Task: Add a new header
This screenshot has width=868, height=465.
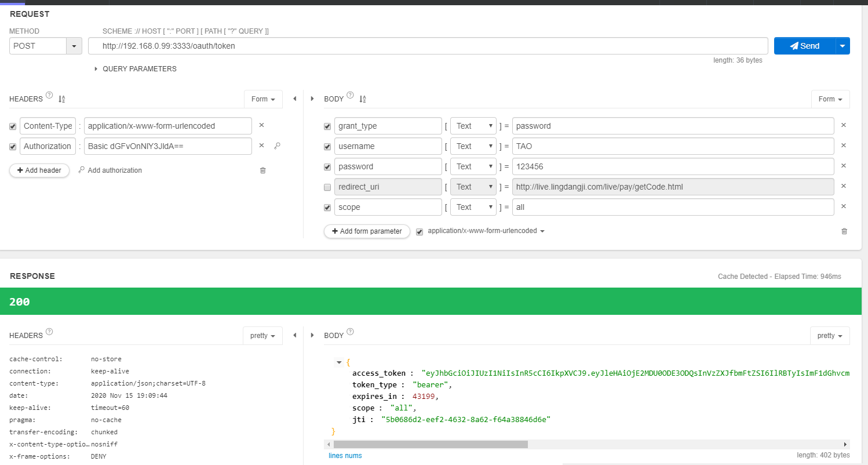Action: [39, 170]
